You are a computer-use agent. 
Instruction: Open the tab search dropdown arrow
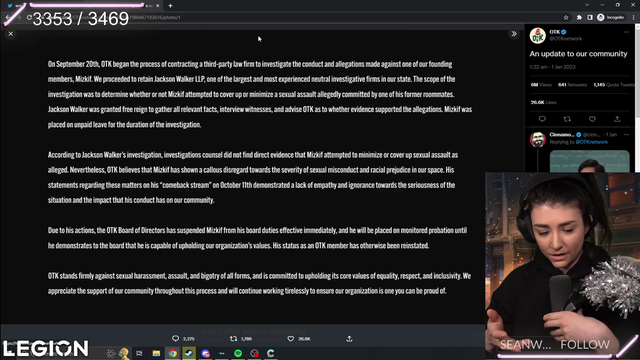[587, 5]
